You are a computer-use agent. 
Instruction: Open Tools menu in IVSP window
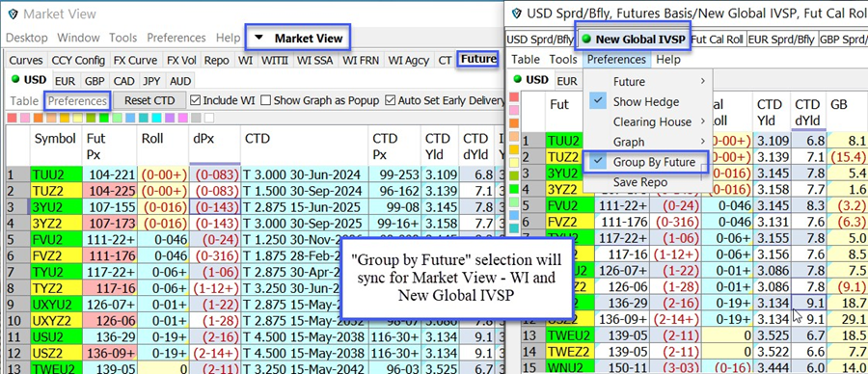tap(563, 59)
